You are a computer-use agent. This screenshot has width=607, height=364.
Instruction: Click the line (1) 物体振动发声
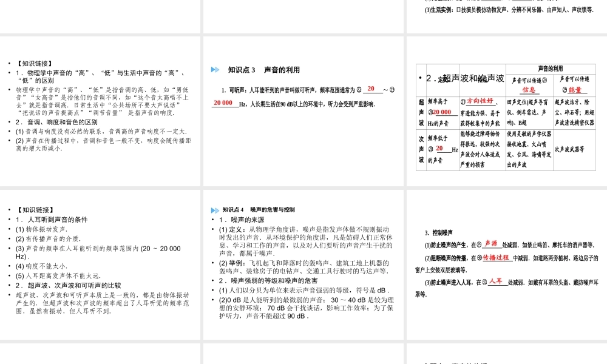[x=41, y=229]
